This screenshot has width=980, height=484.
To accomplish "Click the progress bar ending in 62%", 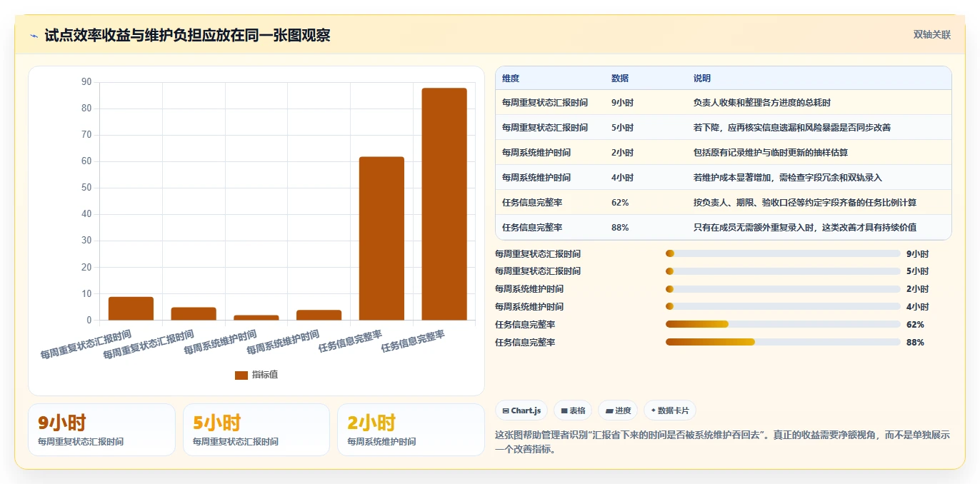I will click(783, 324).
